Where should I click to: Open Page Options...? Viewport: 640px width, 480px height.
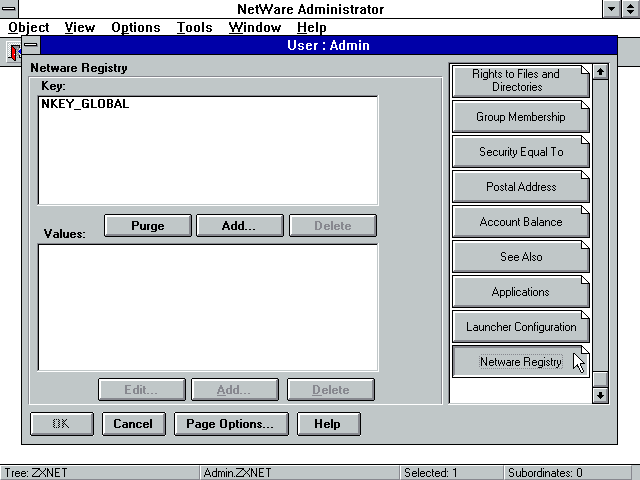click(x=231, y=424)
